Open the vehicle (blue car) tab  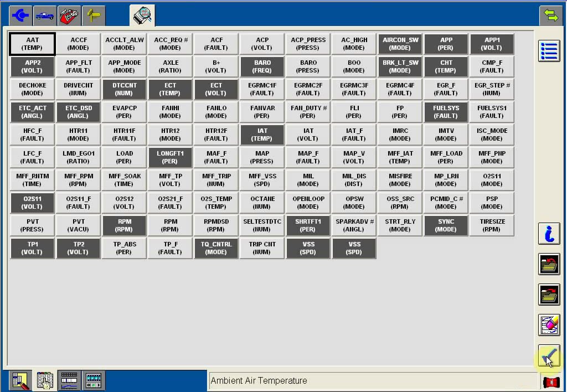coord(45,16)
